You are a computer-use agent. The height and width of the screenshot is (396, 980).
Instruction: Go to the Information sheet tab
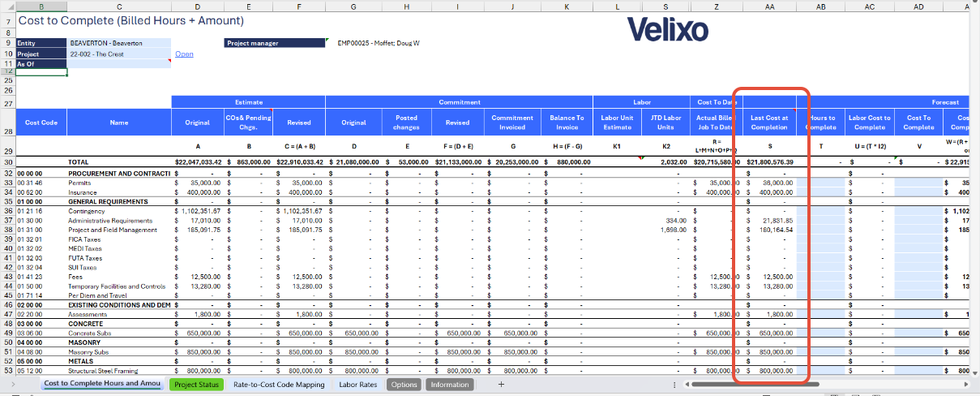pyautogui.click(x=450, y=385)
